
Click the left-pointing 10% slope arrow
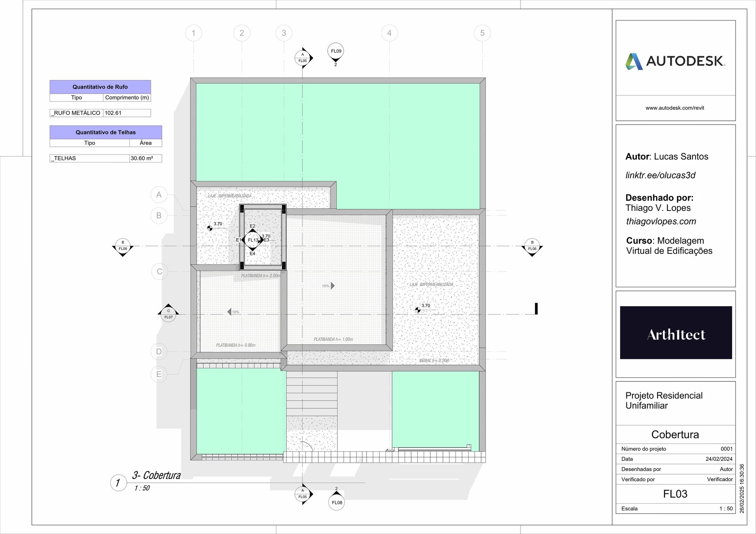click(x=229, y=312)
